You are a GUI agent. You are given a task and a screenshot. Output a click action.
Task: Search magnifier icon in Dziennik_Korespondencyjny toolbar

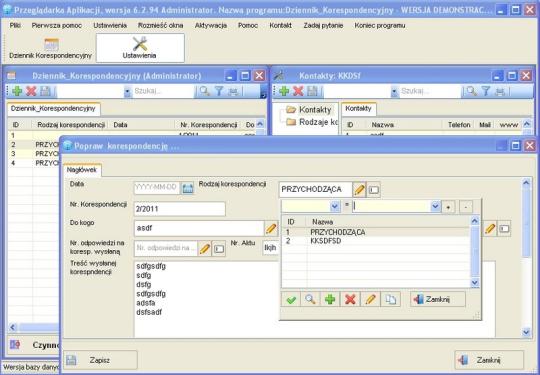[205, 91]
